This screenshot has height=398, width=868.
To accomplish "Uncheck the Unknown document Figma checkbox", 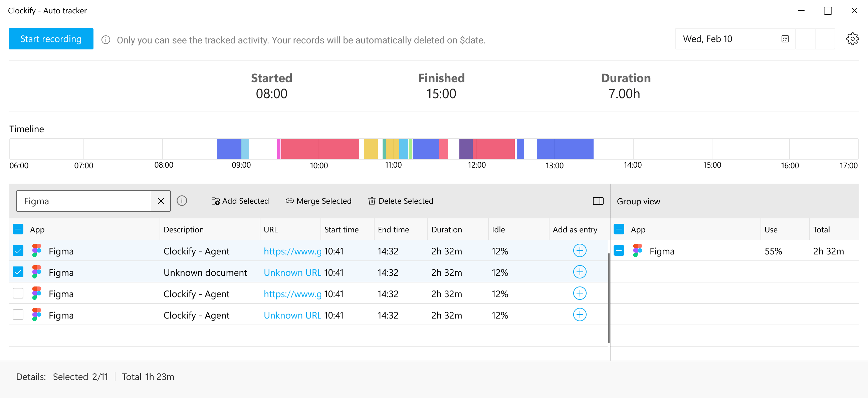I will pos(18,272).
